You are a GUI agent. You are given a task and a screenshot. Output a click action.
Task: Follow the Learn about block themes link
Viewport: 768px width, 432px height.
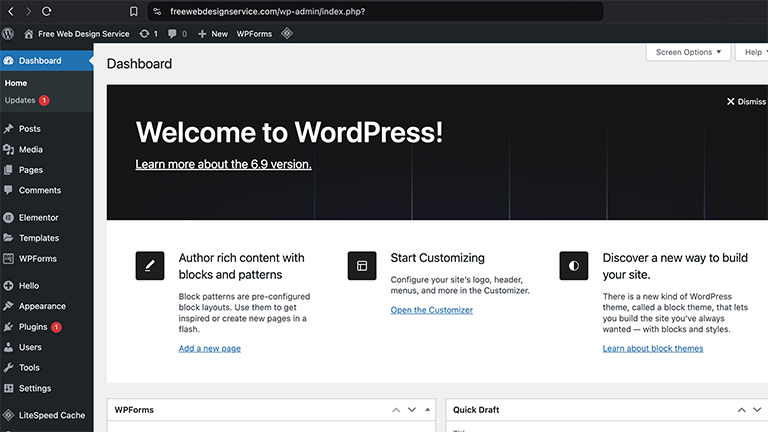click(x=653, y=348)
